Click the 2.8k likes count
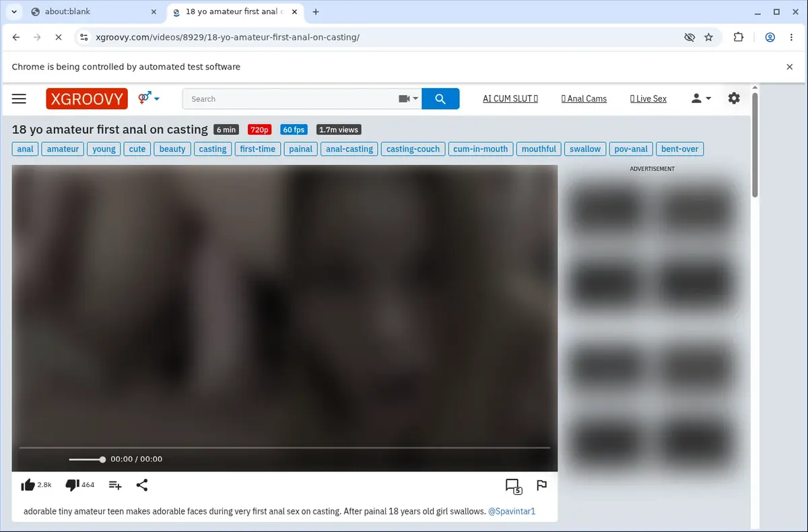808x532 pixels. (x=44, y=485)
